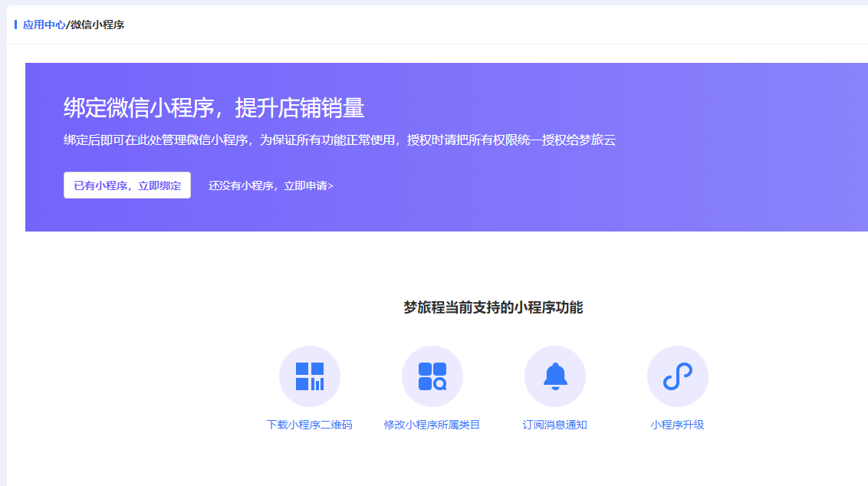Open the 小程序升级 text label

pyautogui.click(x=678, y=425)
